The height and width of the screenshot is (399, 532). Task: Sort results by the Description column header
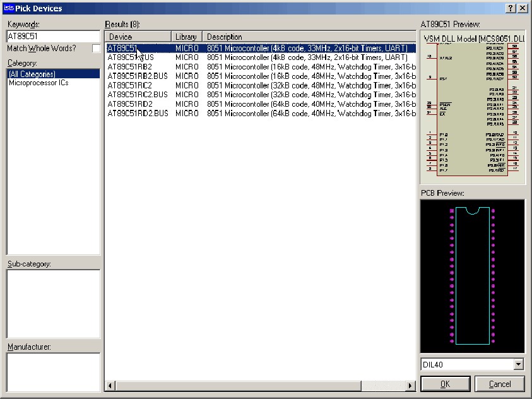[x=309, y=37]
